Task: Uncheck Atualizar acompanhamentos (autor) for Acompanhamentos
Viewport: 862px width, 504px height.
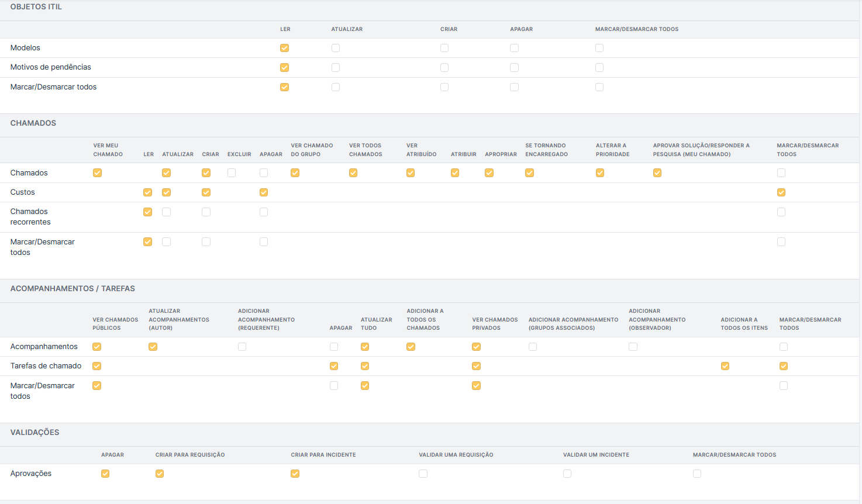Action: (x=153, y=347)
